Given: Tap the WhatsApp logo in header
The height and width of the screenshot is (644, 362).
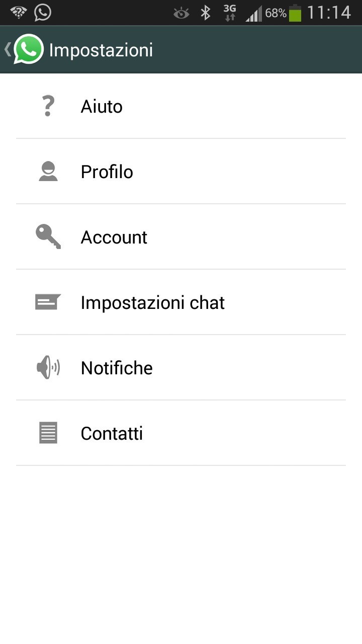Looking at the screenshot, I should click(x=29, y=49).
